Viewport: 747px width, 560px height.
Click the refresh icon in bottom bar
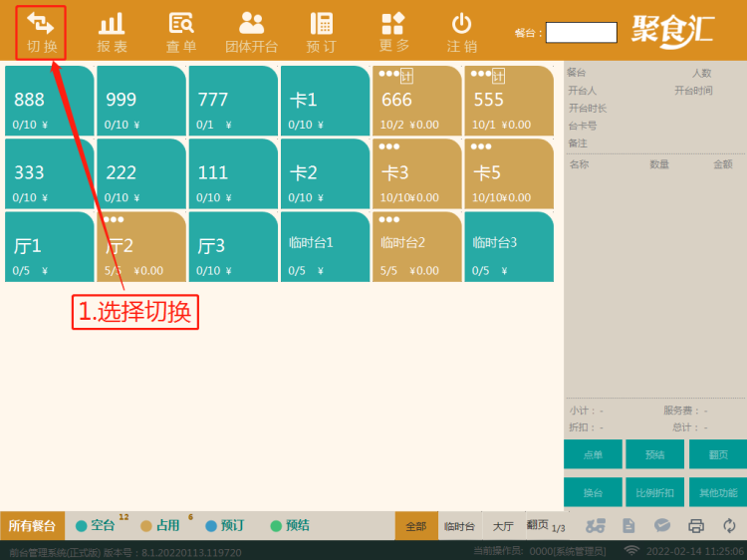point(729,526)
